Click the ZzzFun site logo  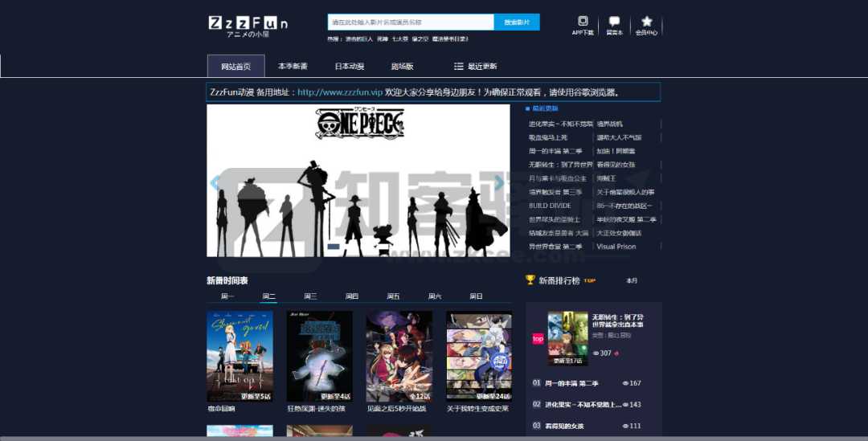click(248, 26)
